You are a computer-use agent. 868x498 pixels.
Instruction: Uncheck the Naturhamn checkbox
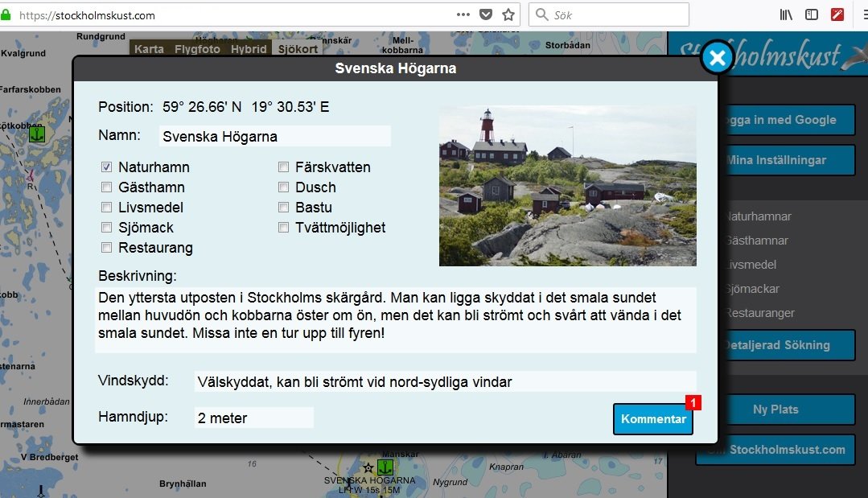[106, 167]
